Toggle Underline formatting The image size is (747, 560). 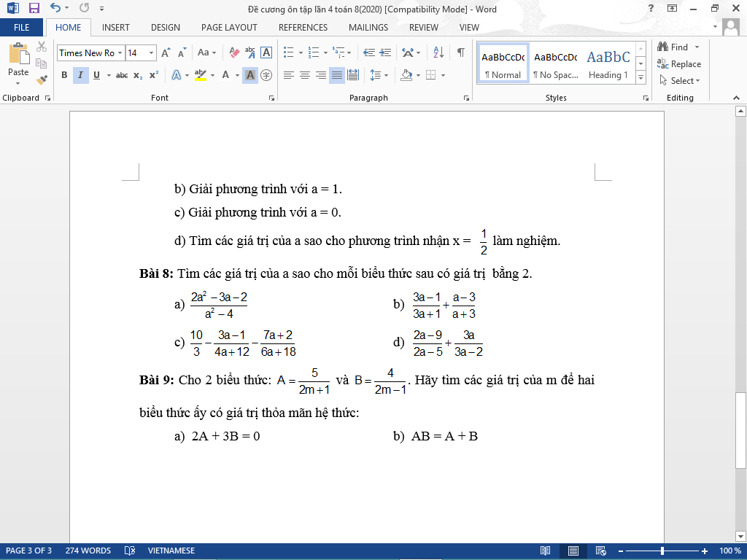(97, 75)
